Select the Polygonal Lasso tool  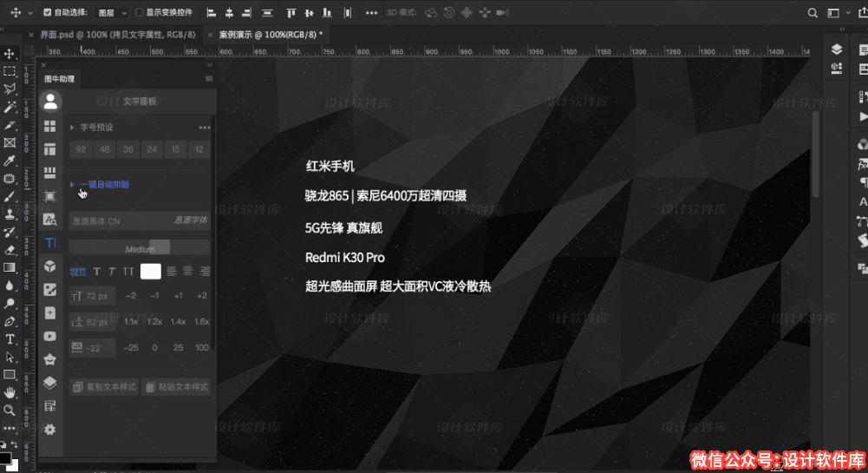point(10,89)
